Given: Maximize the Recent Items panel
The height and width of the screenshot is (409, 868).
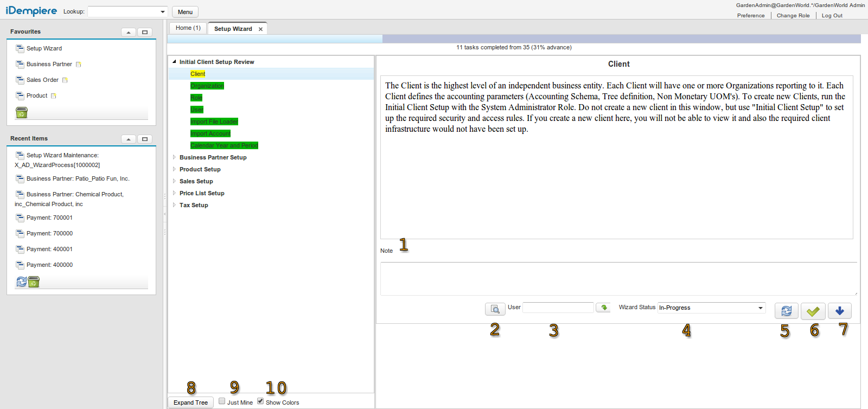Looking at the screenshot, I should [x=145, y=139].
